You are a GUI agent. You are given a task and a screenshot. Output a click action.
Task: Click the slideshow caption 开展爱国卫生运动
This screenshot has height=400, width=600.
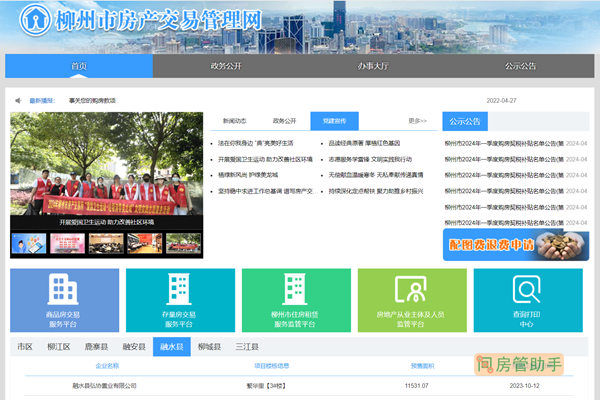click(107, 222)
